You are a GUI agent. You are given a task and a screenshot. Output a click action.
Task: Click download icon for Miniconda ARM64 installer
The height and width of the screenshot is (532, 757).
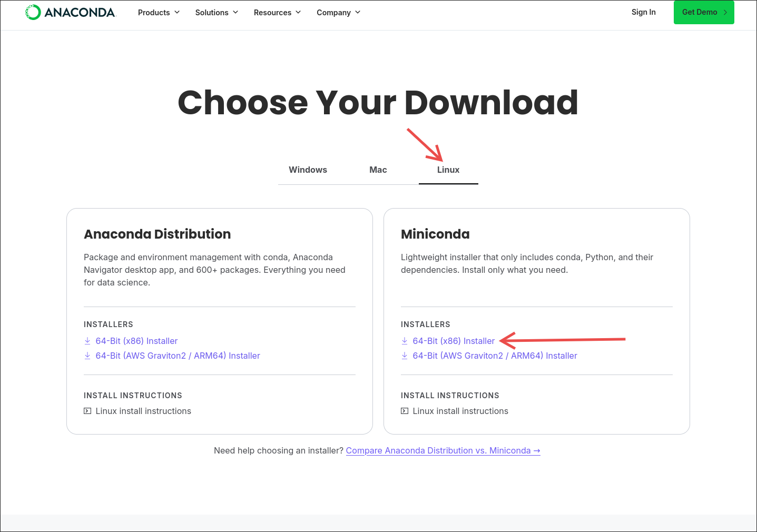405,356
